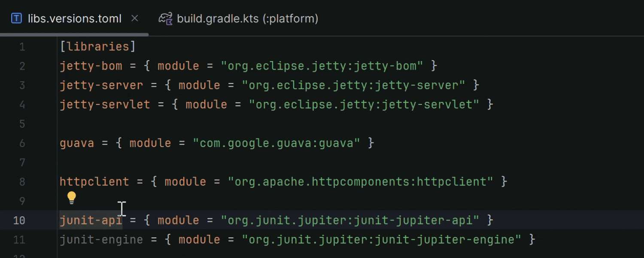644x258 pixels.
Task: Close the libs.versions.toml tab
Action: pos(134,18)
